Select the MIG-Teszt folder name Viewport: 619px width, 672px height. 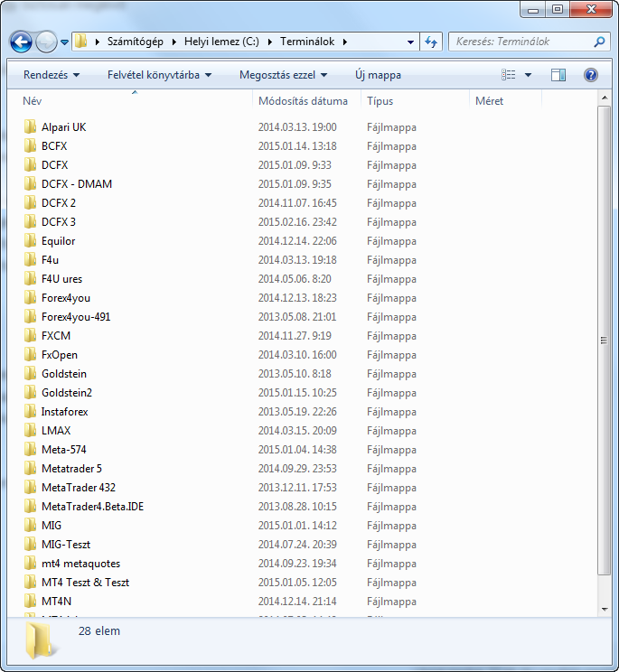tap(66, 545)
